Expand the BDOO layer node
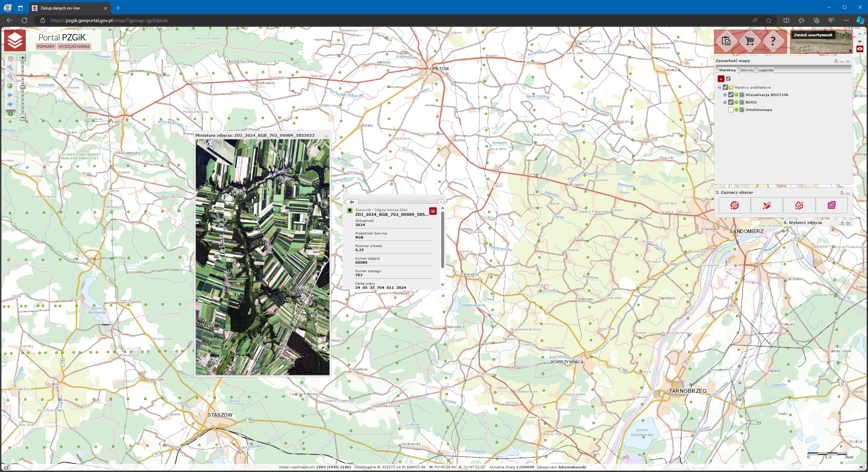The width and height of the screenshot is (868, 472). (x=725, y=102)
